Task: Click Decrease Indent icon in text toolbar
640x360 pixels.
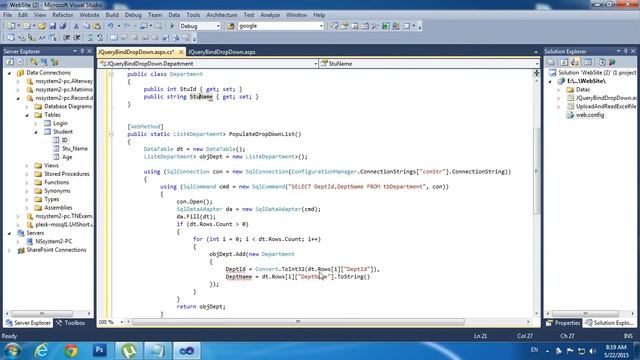Action: [67, 38]
